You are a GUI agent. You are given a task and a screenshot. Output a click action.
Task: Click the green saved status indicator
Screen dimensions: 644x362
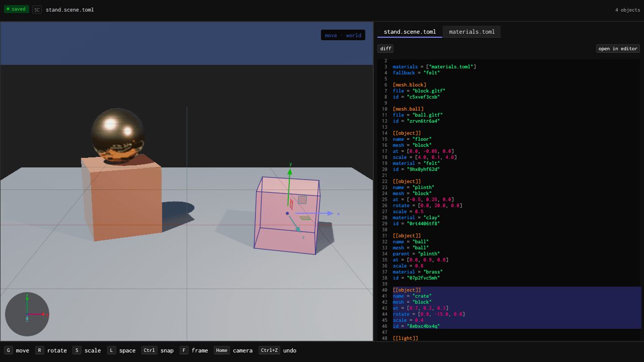click(x=17, y=9)
